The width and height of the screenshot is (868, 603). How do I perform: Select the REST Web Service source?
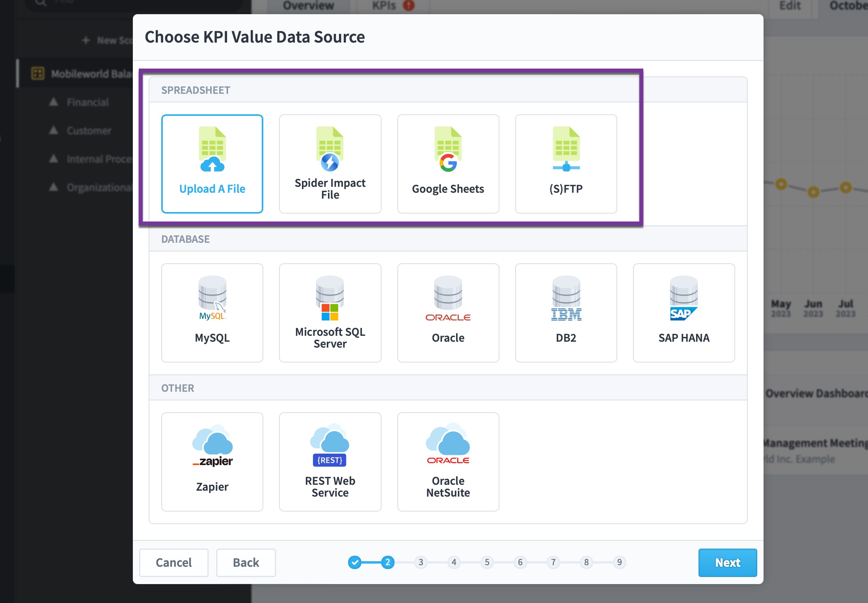(x=330, y=462)
